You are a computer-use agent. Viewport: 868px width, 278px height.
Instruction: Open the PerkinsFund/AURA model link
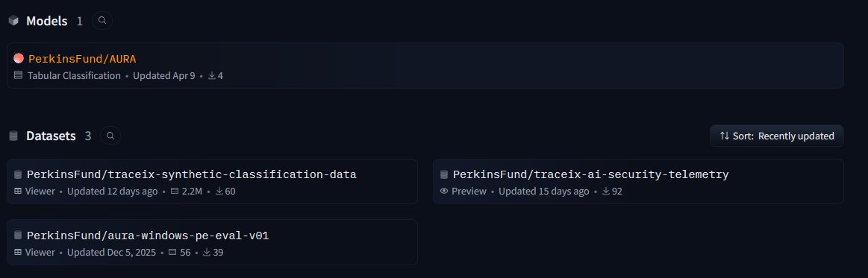click(x=82, y=59)
